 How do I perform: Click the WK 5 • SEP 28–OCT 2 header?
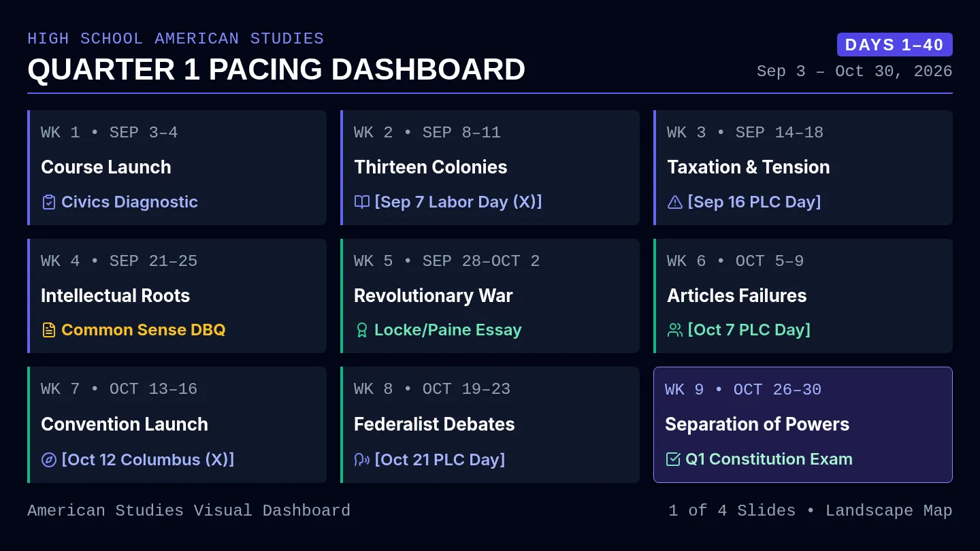tap(447, 261)
